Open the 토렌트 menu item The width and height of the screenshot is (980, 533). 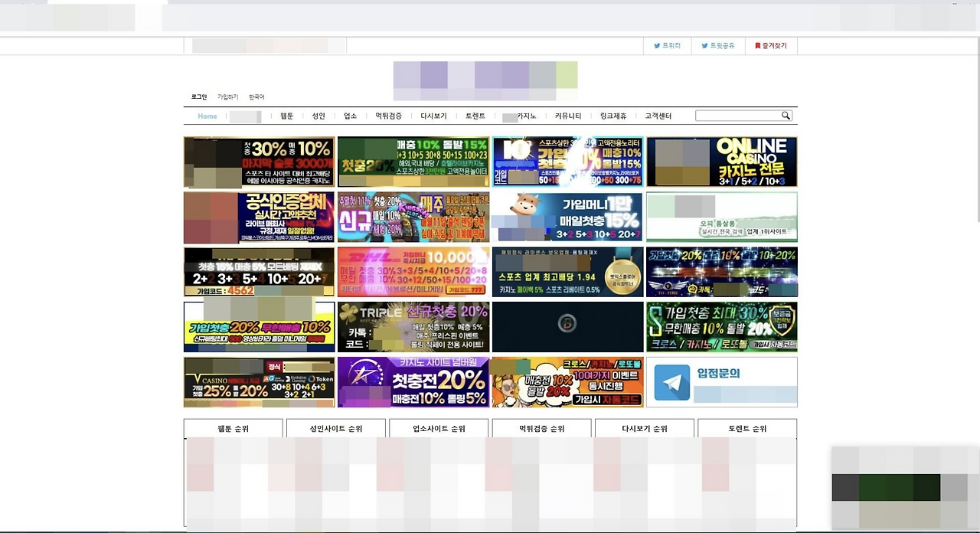coord(475,116)
